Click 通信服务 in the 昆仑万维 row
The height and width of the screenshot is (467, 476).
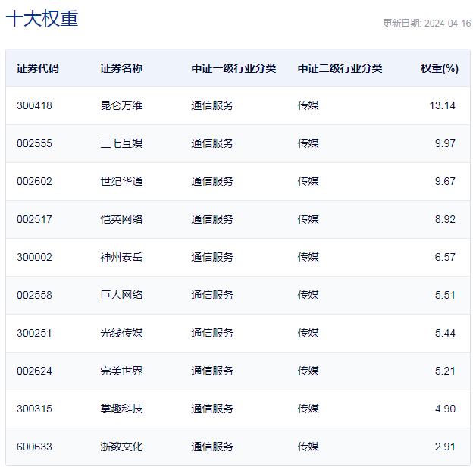pyautogui.click(x=212, y=105)
